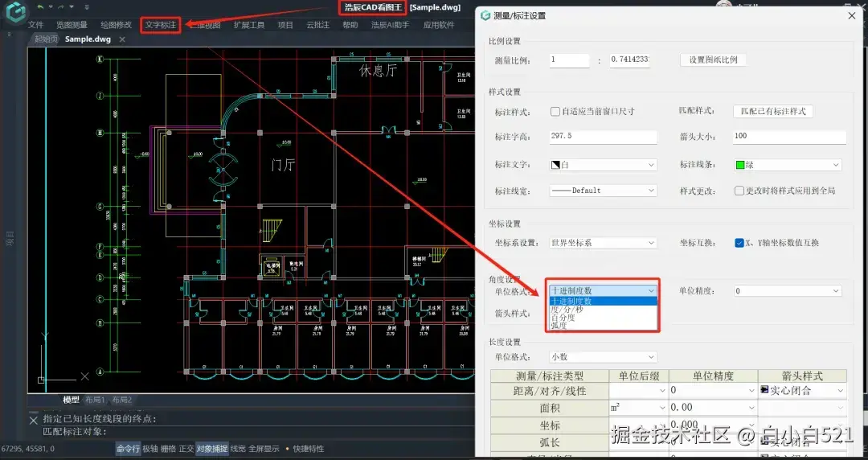
Task: Open the 文字标注 menu
Action: click(161, 25)
